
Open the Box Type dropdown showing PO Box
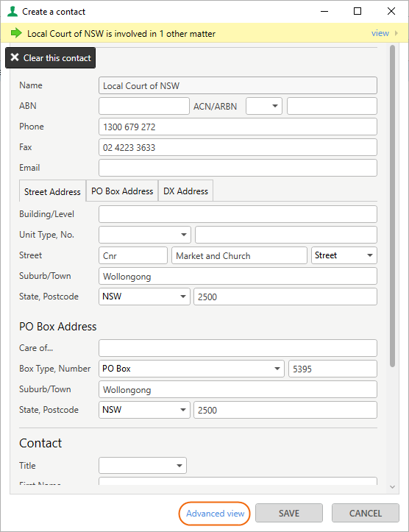tap(191, 369)
